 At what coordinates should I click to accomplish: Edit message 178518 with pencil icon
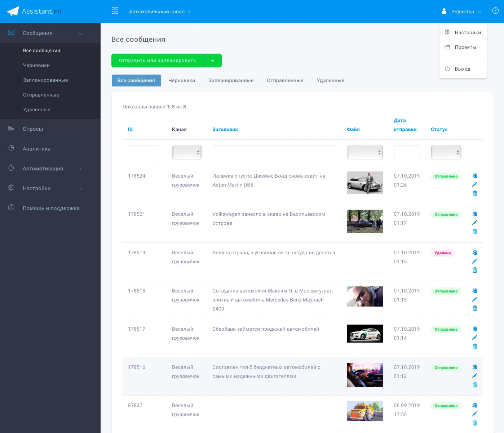tap(475, 299)
